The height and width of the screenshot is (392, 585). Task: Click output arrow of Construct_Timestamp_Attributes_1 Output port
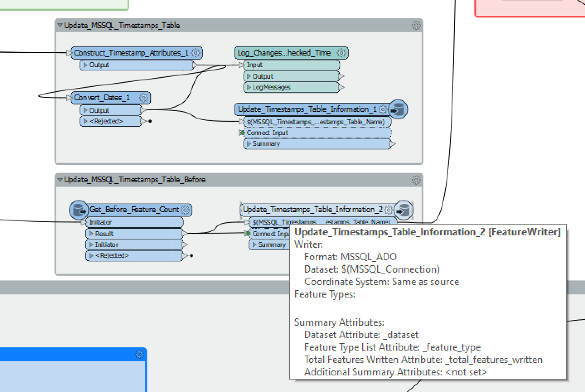click(x=196, y=65)
